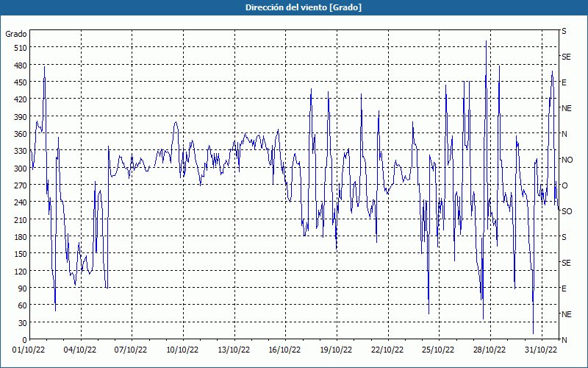Click the 510 y-axis value

point(21,48)
